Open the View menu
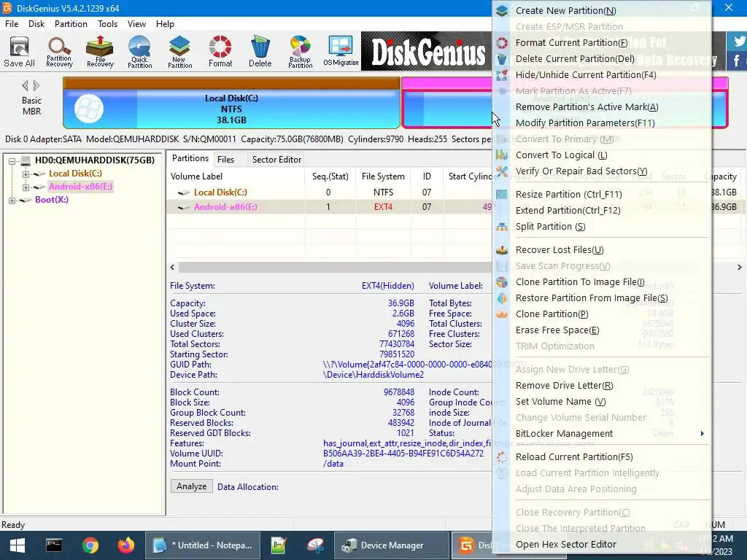The width and height of the screenshot is (747, 560). point(136,24)
